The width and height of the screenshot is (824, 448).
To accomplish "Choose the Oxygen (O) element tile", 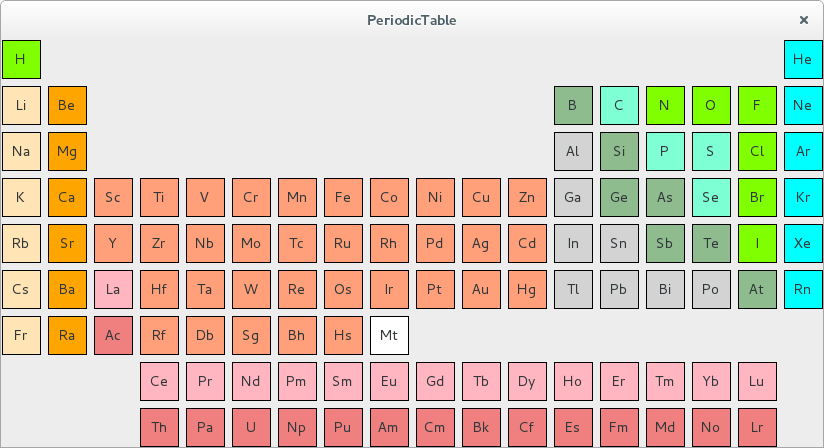I will [x=711, y=105].
